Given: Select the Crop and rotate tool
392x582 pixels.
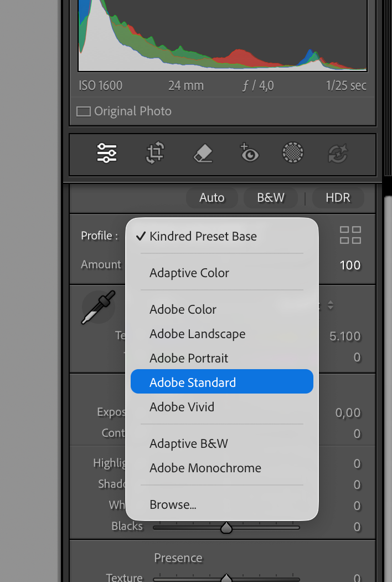Looking at the screenshot, I should click(x=155, y=152).
